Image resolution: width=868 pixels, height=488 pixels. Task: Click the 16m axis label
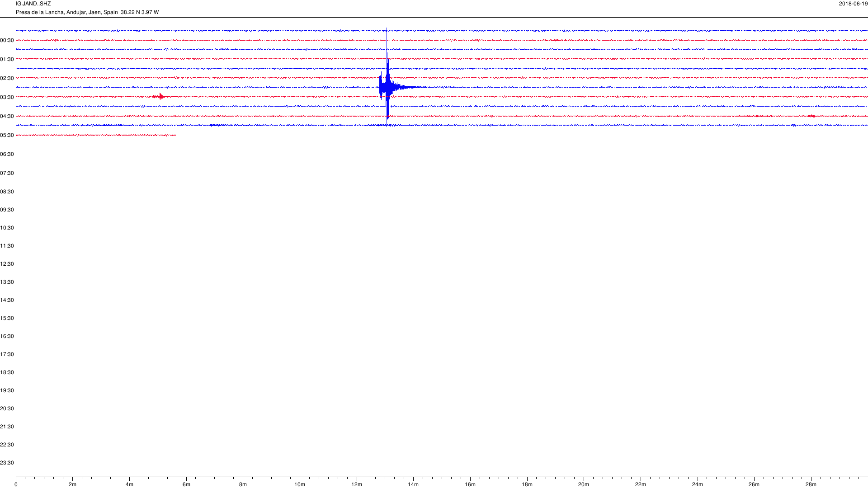(470, 484)
